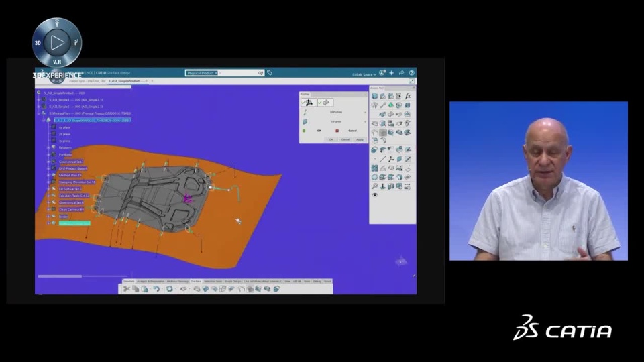The image size is (644, 362).
Task: Switch to the Method Planning tab
Action: point(177,281)
